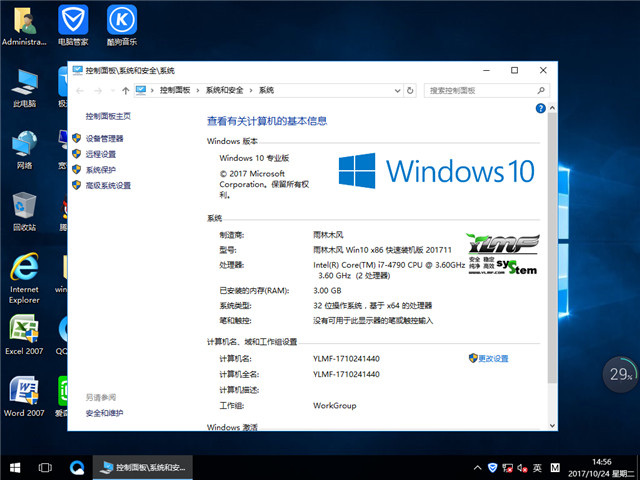Expand chevron after 系统和安全 breadcrumb
This screenshot has height=480, width=640.
[251, 91]
